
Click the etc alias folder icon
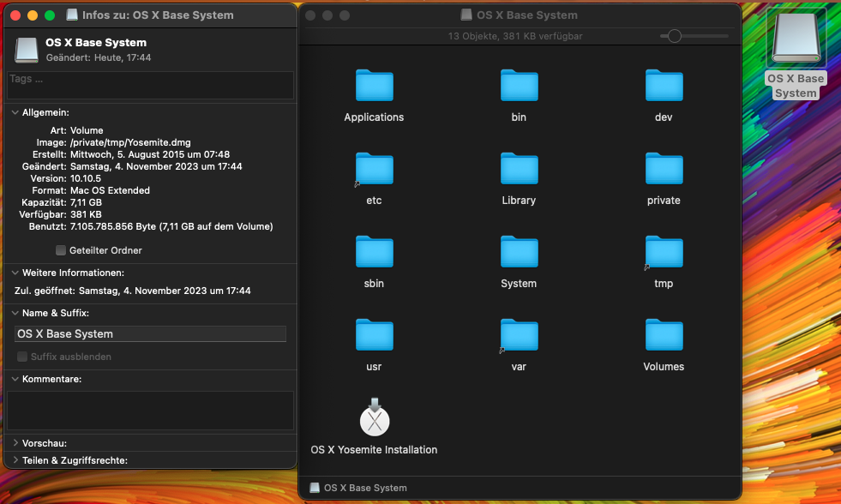(374, 169)
